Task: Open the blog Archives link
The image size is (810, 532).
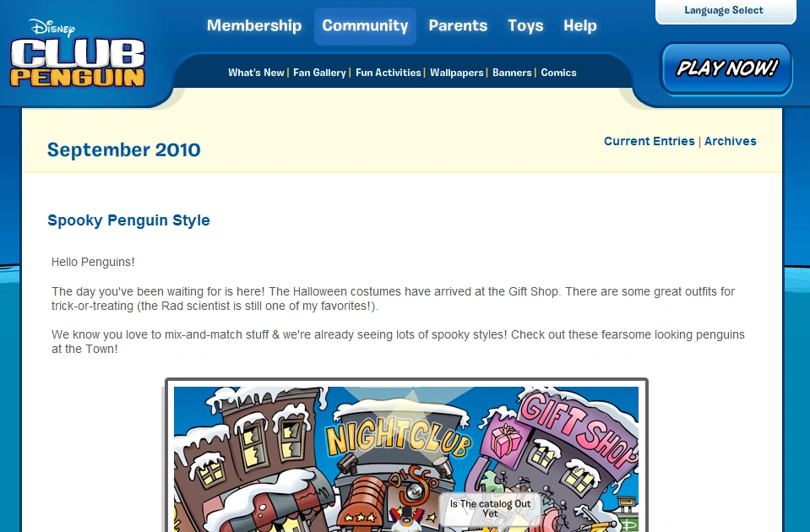Action: (x=730, y=141)
